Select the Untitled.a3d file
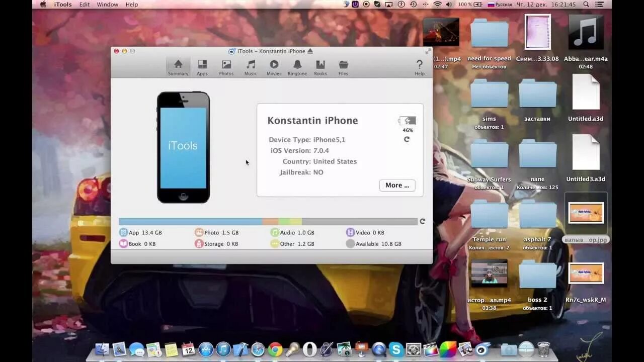The height and width of the screenshot is (362, 644). coord(586,92)
